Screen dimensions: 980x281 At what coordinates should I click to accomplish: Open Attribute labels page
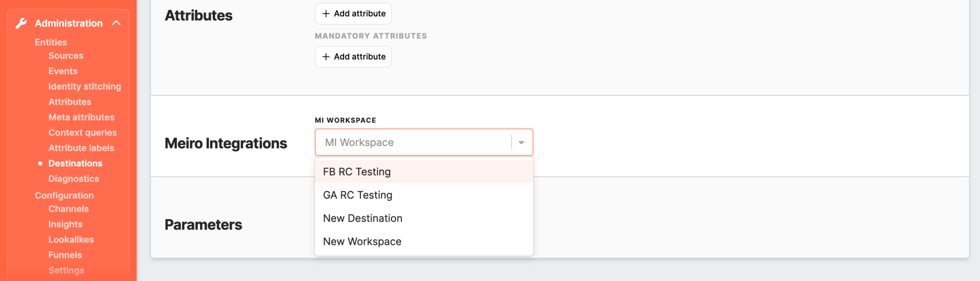click(x=81, y=148)
